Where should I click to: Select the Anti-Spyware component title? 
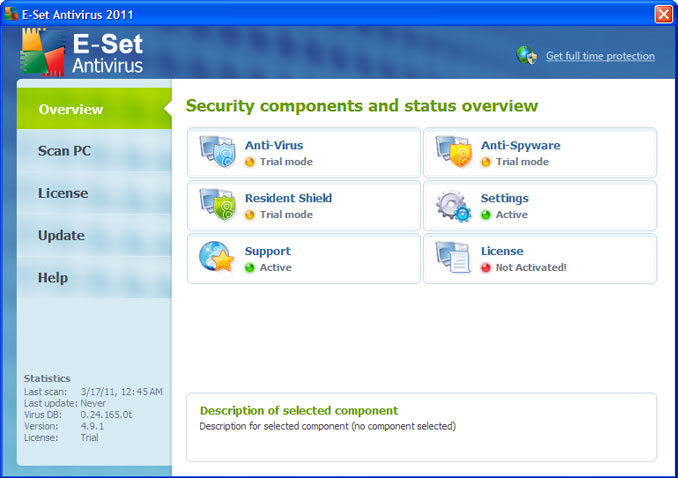tap(521, 146)
